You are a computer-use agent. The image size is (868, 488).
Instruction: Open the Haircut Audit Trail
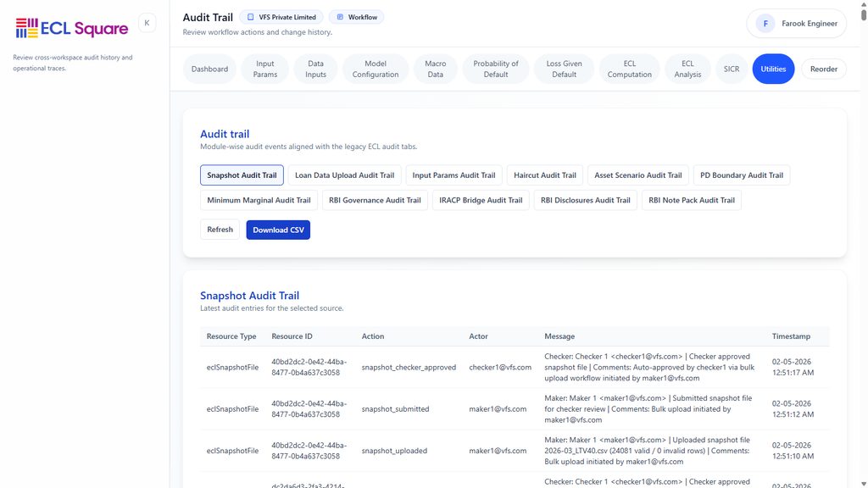(x=545, y=175)
